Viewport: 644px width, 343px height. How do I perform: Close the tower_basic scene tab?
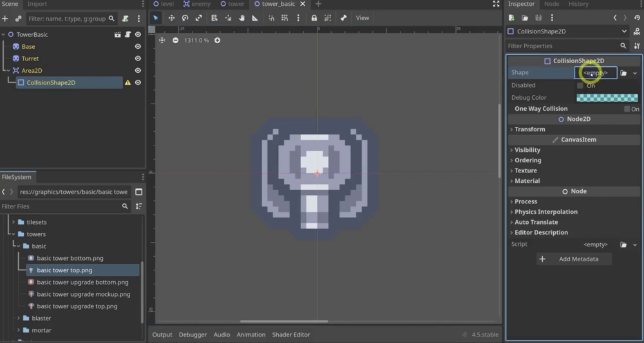point(303,4)
